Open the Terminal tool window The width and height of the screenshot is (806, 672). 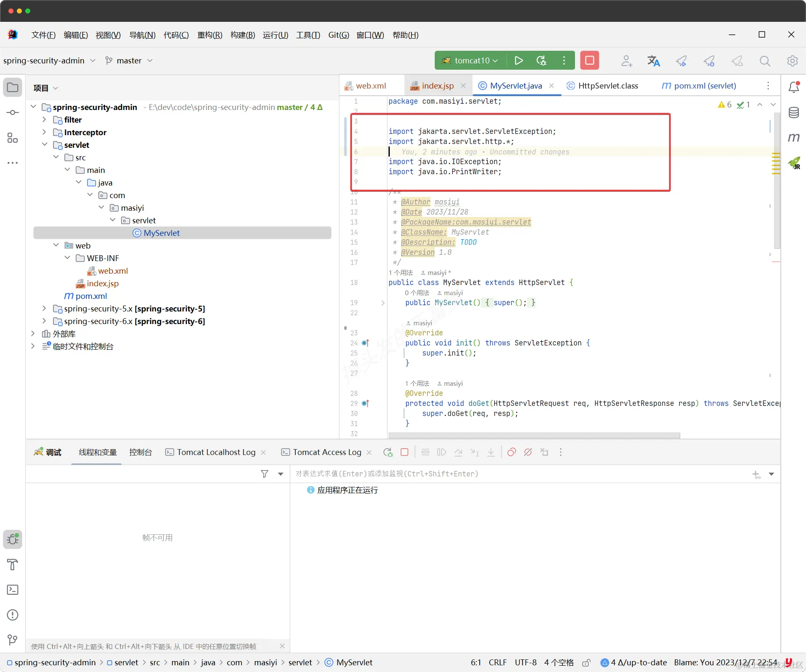coord(13,590)
